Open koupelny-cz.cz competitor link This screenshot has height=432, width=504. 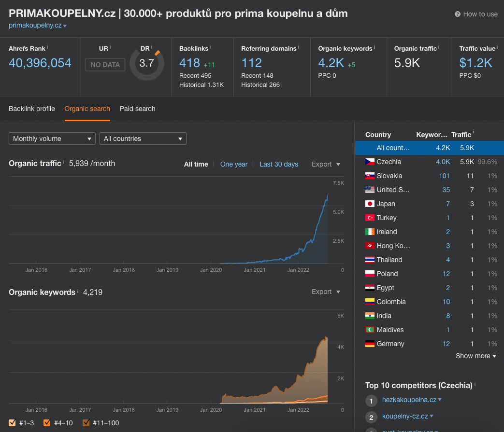[405, 416]
